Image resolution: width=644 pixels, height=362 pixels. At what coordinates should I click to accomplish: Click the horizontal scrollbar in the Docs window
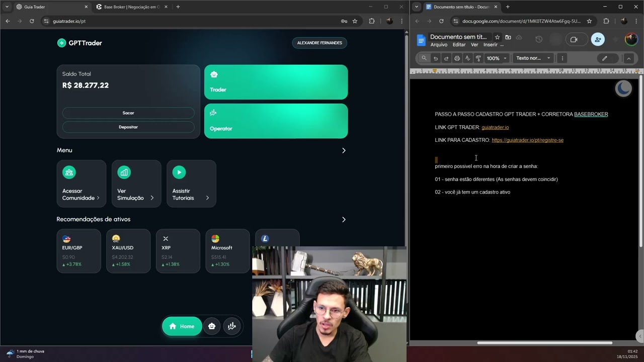tap(544, 343)
